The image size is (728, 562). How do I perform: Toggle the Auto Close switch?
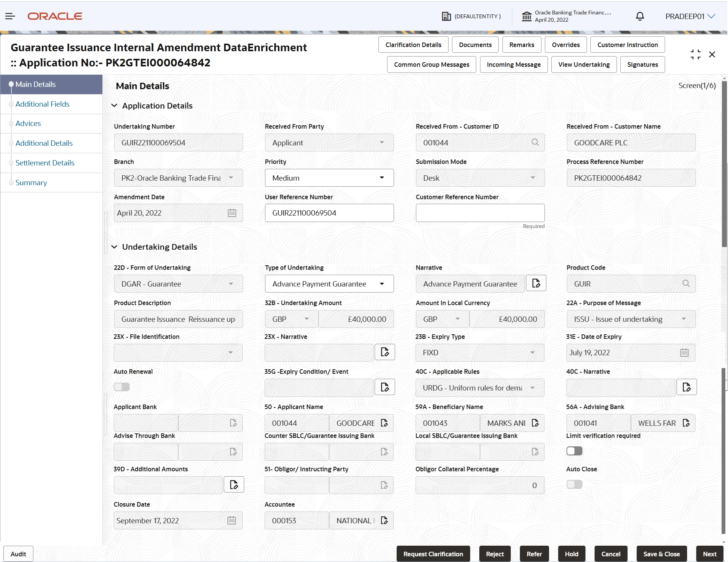click(x=574, y=484)
